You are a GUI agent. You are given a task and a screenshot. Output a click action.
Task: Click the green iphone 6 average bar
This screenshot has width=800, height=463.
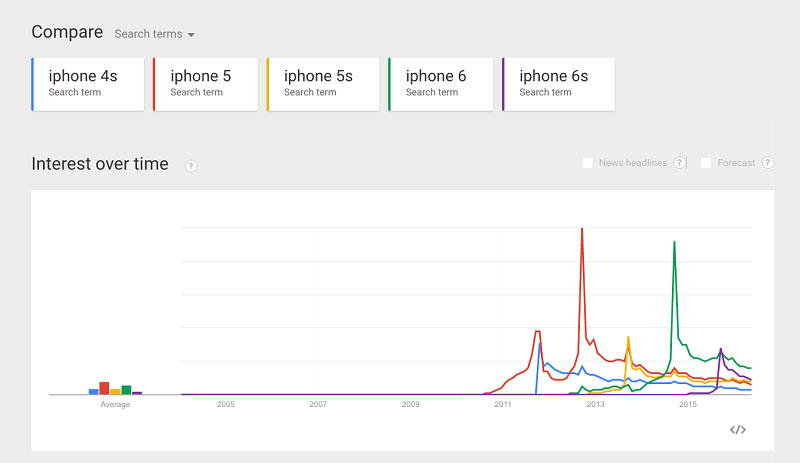(x=126, y=390)
